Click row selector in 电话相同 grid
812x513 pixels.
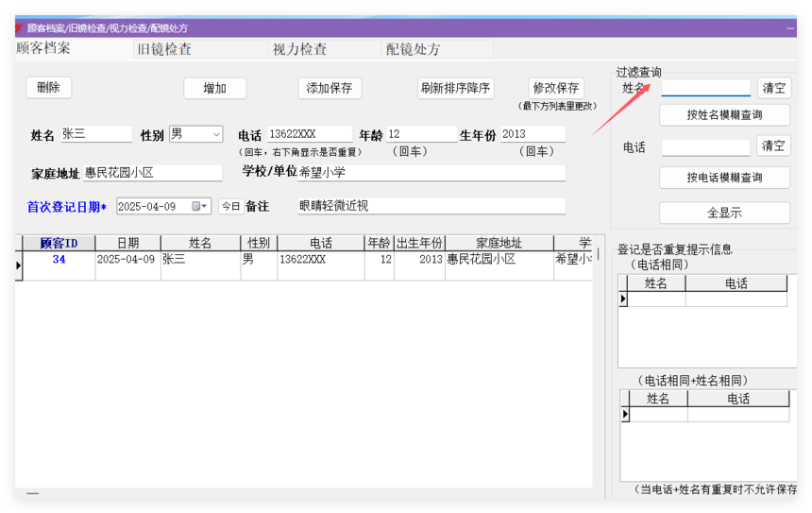623,299
